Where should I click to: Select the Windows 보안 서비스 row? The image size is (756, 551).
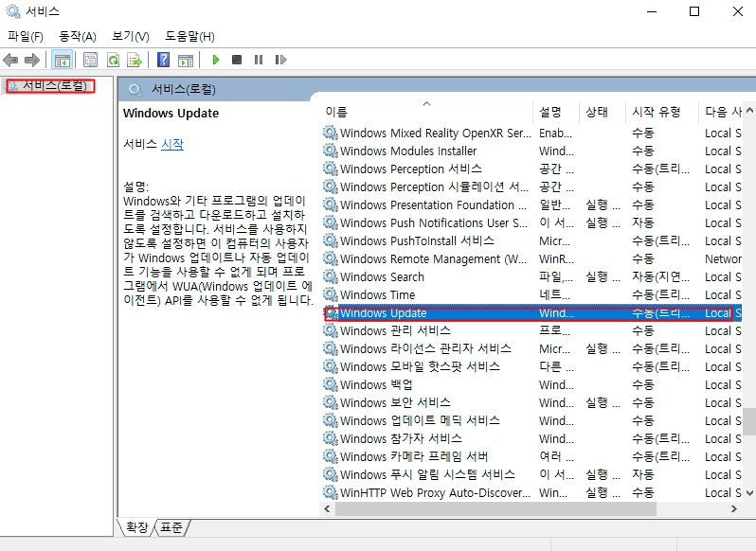(x=531, y=402)
